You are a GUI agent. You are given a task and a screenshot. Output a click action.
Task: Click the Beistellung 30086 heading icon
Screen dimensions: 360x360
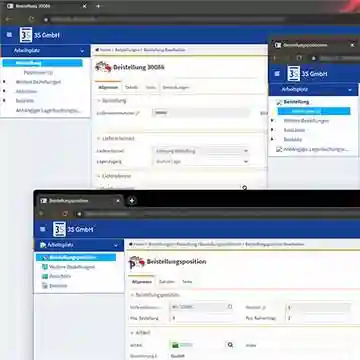pos(103,67)
